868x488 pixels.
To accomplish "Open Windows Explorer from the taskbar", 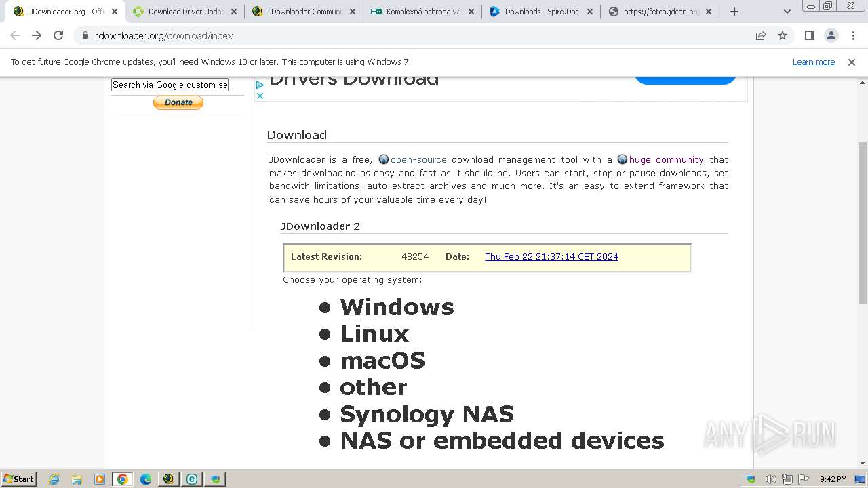I will point(77,479).
